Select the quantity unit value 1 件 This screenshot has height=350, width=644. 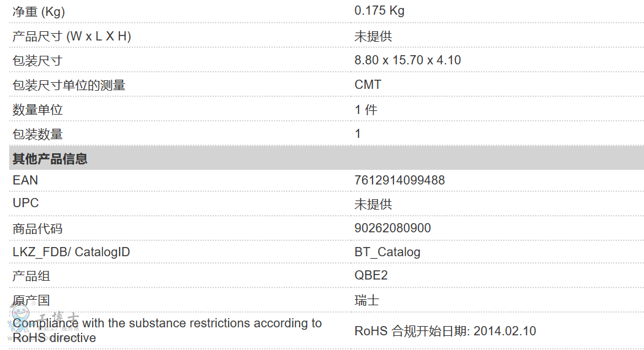(x=366, y=110)
